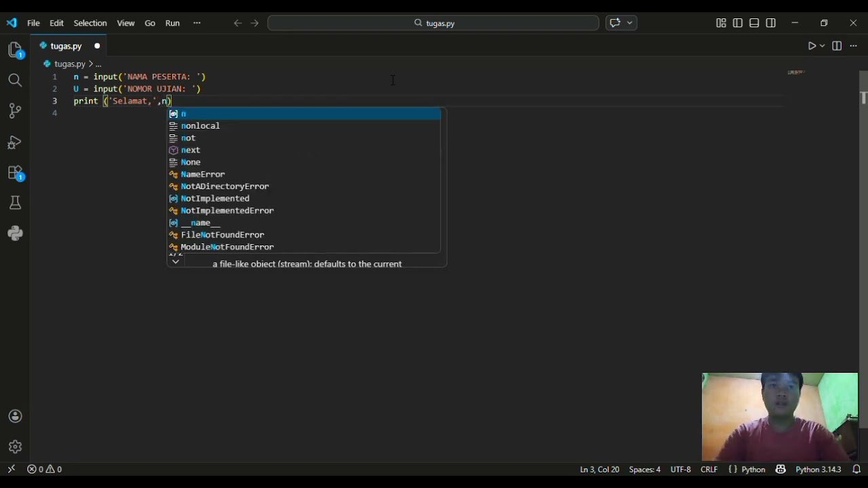Click the editor's vertical scrollbar thumb
This screenshot has height=488, width=868.
tap(863, 249)
